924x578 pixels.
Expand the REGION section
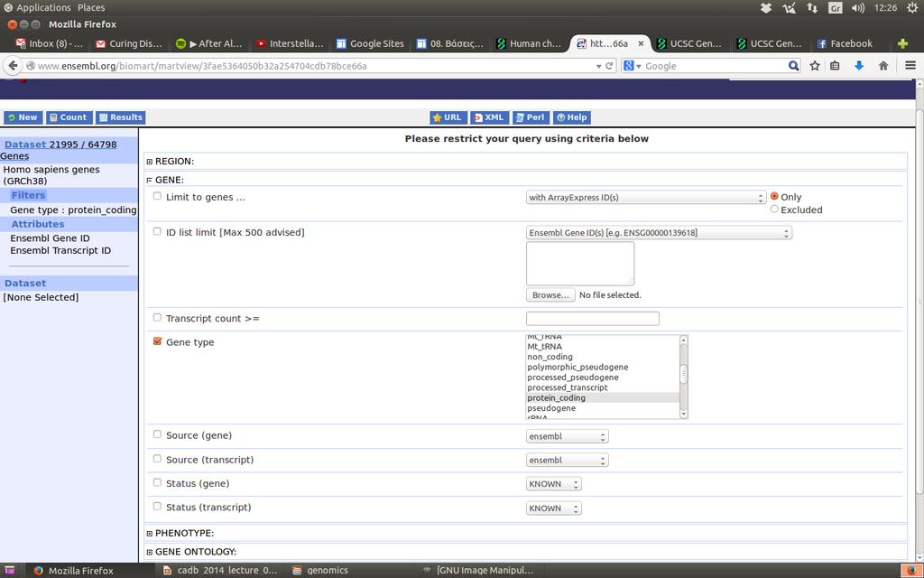click(x=150, y=162)
